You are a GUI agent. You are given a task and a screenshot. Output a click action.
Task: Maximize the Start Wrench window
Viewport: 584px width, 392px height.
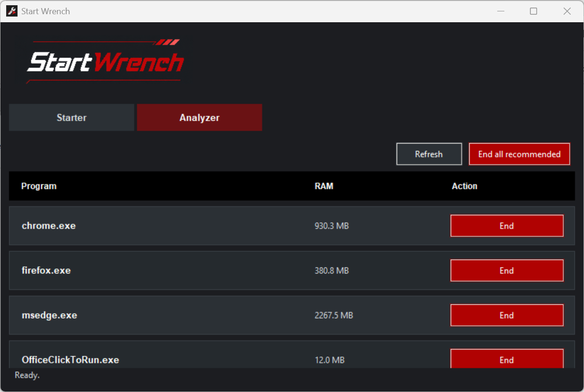[x=534, y=11]
